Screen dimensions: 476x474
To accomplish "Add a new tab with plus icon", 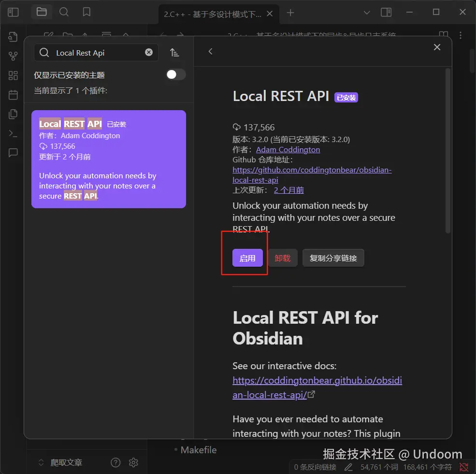I will tap(290, 13).
